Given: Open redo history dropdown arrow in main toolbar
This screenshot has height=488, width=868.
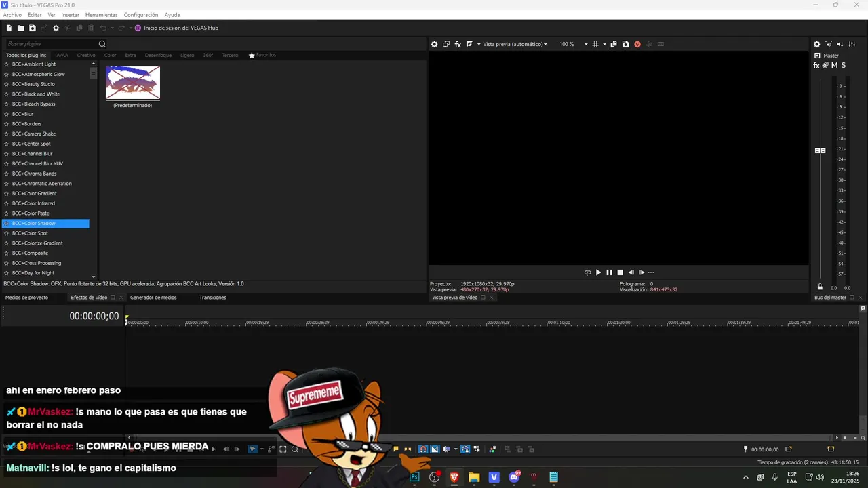Looking at the screenshot, I should (130, 28).
